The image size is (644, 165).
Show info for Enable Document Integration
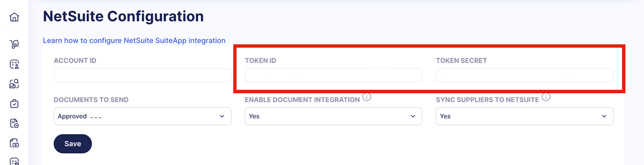pyautogui.click(x=367, y=97)
